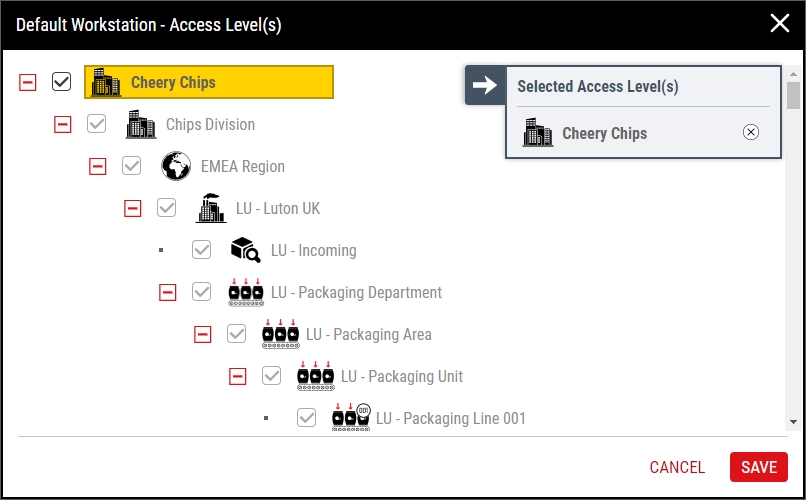Collapse the Cheery Chips tree node

pyautogui.click(x=28, y=82)
